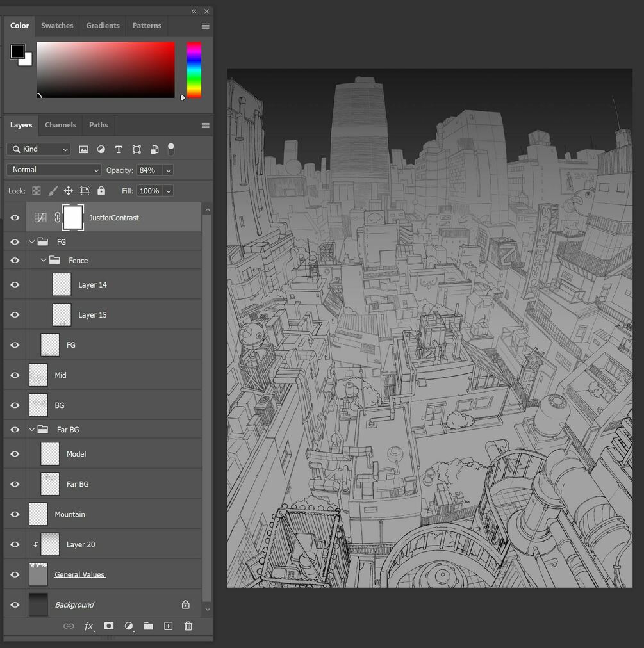Viewport: 644px width, 648px height.
Task: Open the Opacity slider dropdown arrow
Action: 169,170
